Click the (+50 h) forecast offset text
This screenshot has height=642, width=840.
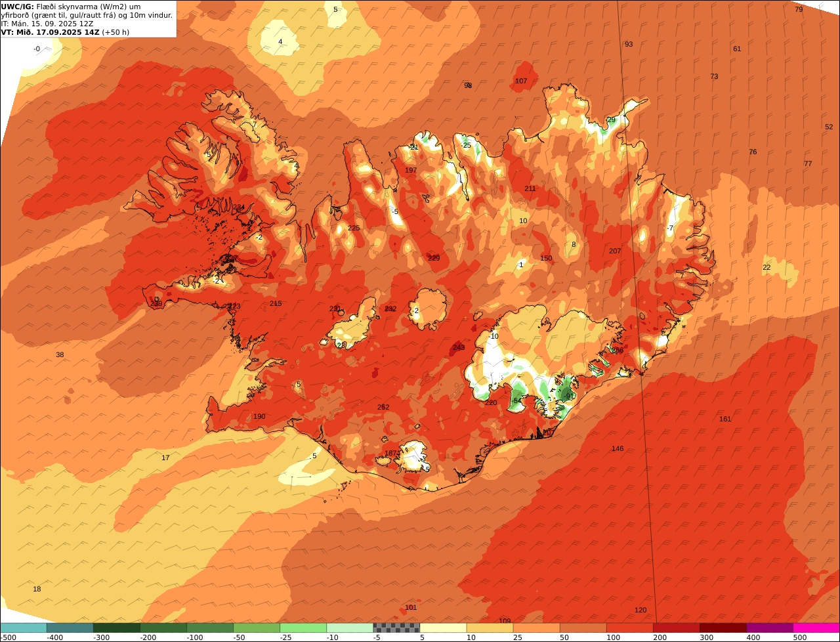coord(115,32)
